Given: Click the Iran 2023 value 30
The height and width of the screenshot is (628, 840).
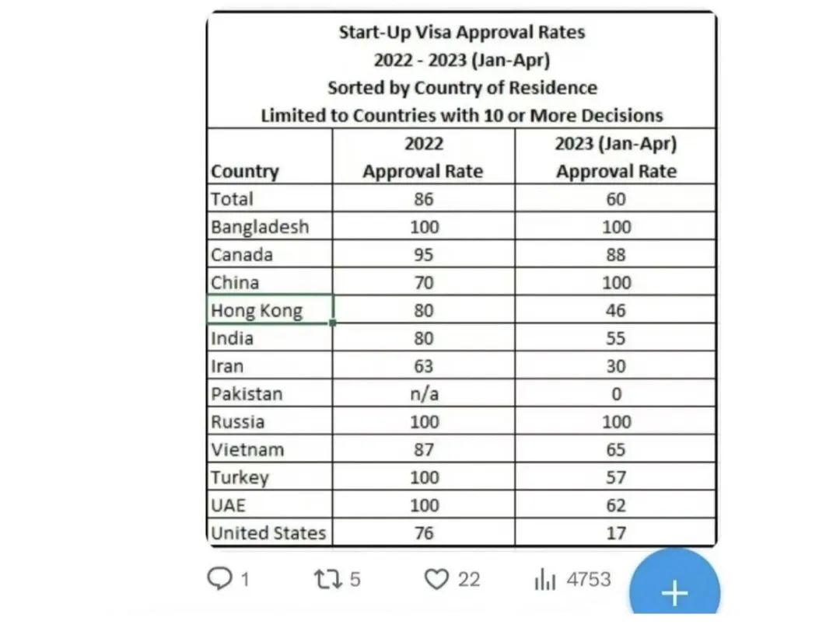Looking at the screenshot, I should (x=615, y=365).
